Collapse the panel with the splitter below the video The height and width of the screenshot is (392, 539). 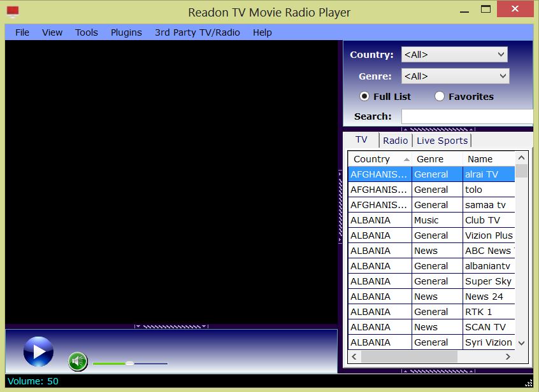[171, 326]
